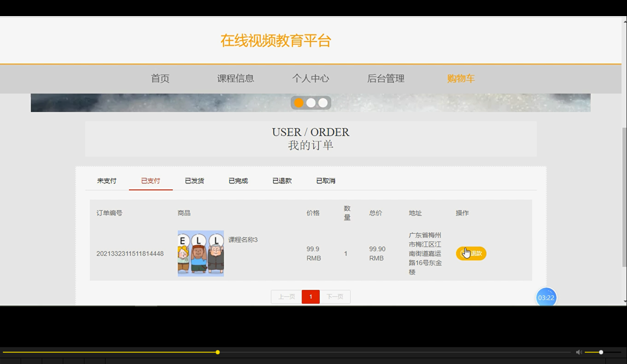Go to 个人中心 personal center
Image resolution: width=627 pixels, height=364 pixels.
point(311,79)
